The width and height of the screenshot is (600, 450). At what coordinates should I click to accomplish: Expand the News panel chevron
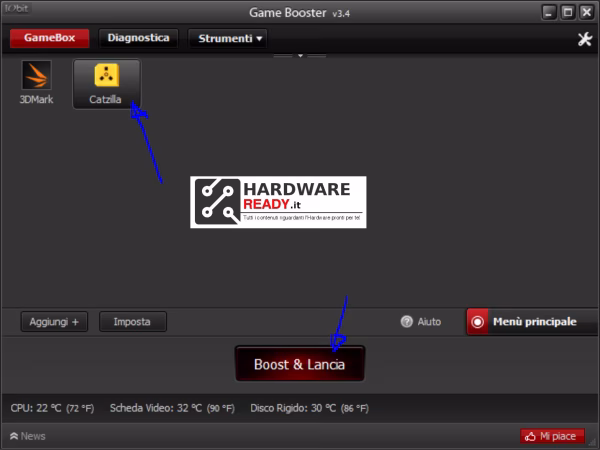click(14, 436)
